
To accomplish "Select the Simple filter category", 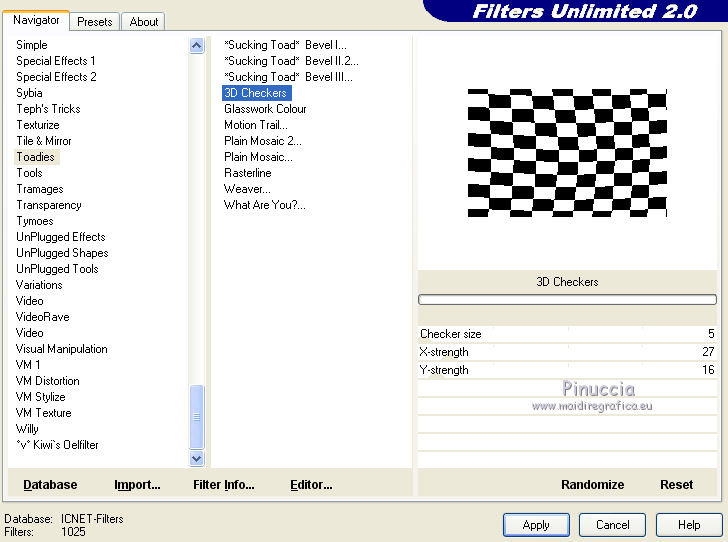I will [32, 45].
